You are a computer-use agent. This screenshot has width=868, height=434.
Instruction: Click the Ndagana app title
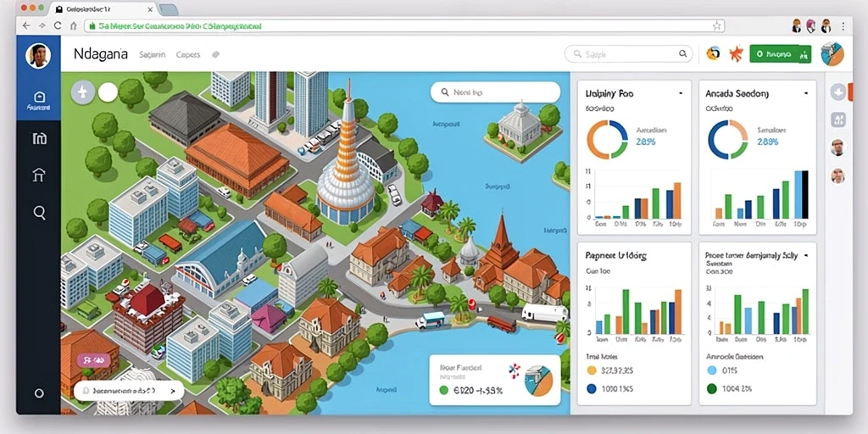click(100, 54)
